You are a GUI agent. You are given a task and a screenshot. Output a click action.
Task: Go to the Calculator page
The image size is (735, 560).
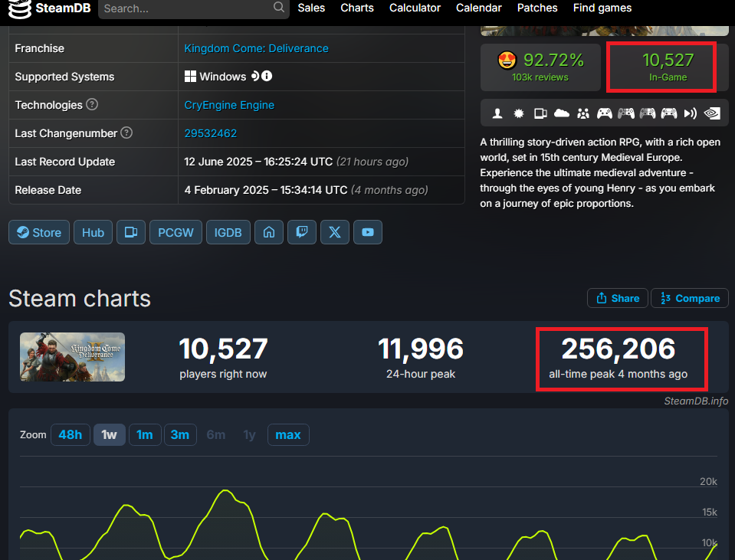point(415,8)
